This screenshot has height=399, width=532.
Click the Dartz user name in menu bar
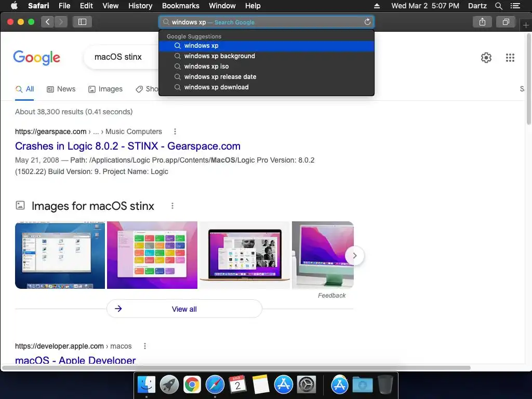477,6
